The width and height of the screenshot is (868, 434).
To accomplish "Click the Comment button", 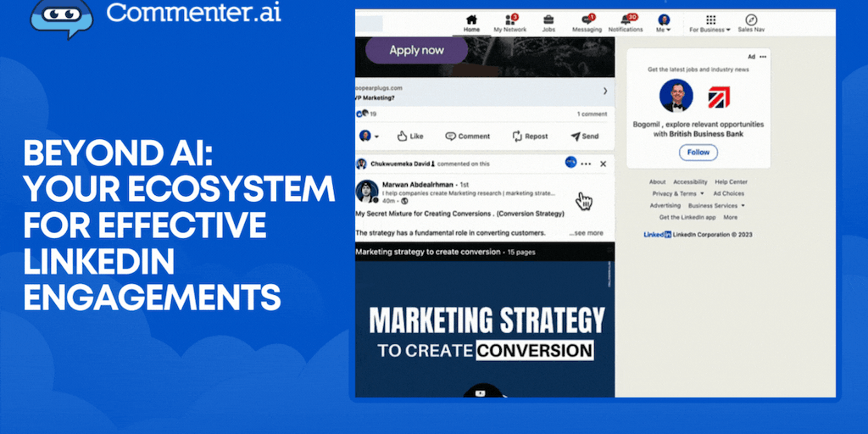I will [x=468, y=136].
